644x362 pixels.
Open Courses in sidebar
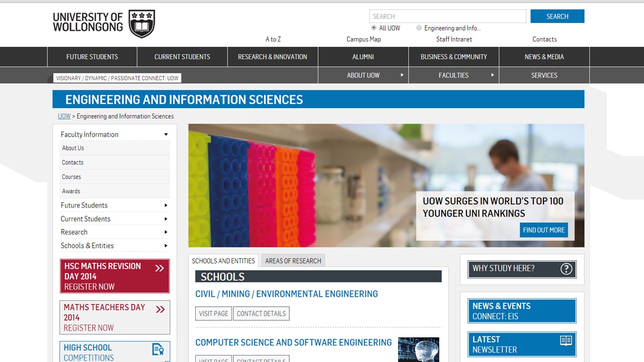(x=71, y=177)
